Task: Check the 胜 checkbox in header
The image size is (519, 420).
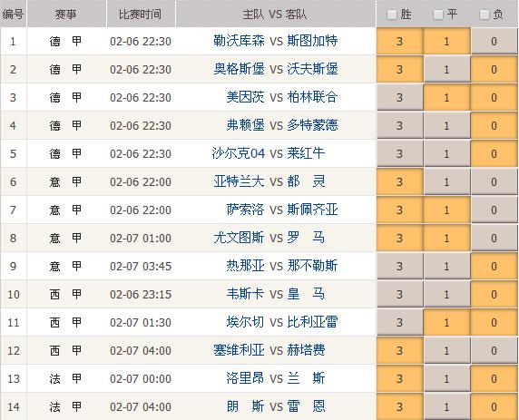Action: click(392, 15)
